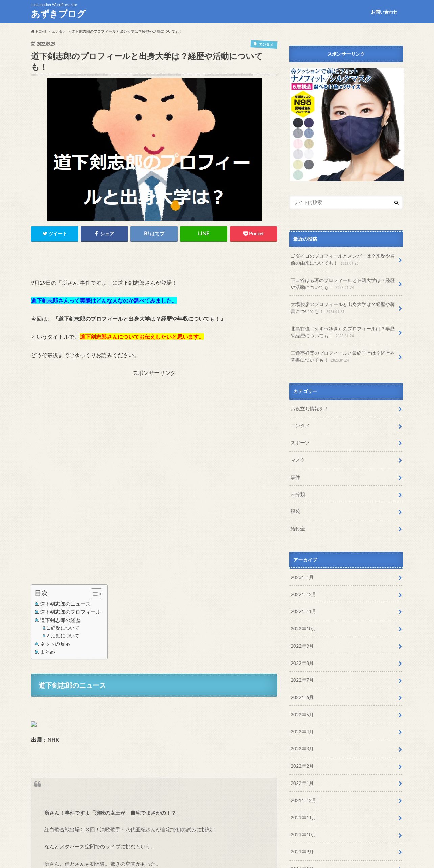This screenshot has width=434, height=868.
Task: Go to HOME in the breadcrumb
Action: pyautogui.click(x=41, y=32)
